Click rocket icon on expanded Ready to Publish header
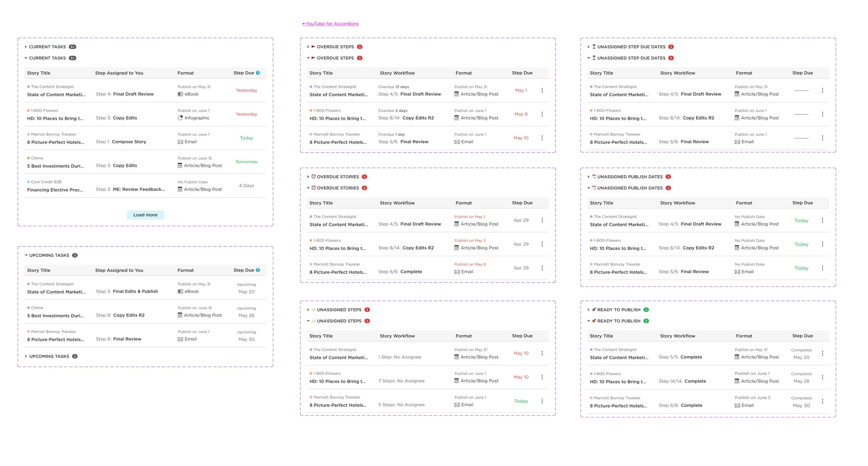Image resolution: width=868 pixels, height=466 pixels. click(594, 321)
